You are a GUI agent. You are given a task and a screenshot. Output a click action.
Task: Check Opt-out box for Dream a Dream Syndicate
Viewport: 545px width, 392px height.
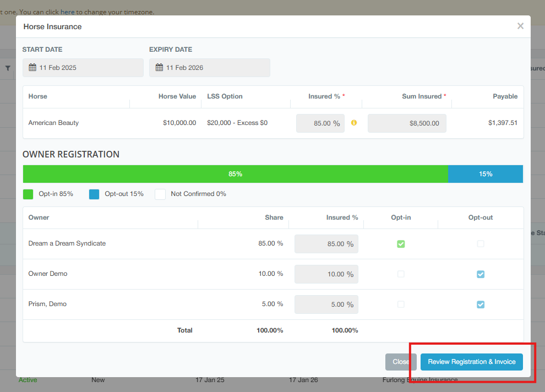[x=481, y=244]
